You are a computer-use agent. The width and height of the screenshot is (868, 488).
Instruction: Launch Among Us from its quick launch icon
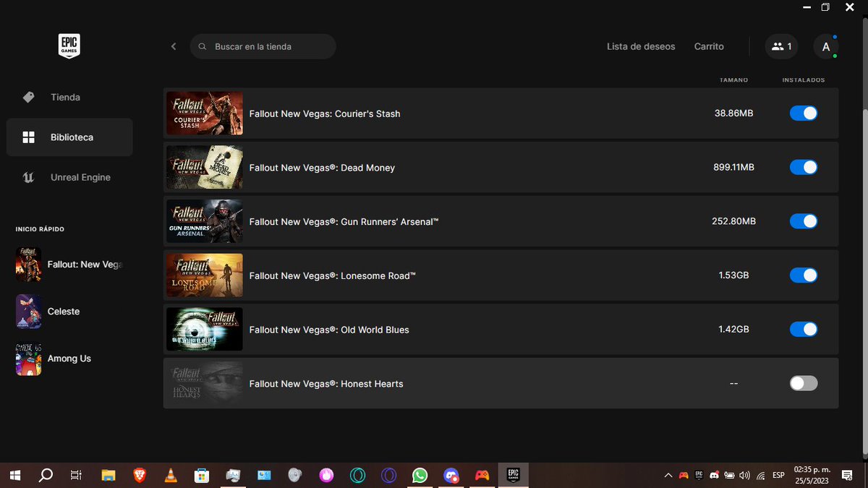coord(28,359)
